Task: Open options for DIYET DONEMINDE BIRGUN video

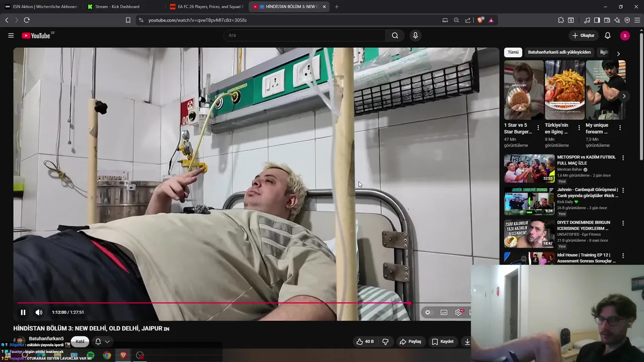Action: pyautogui.click(x=623, y=223)
